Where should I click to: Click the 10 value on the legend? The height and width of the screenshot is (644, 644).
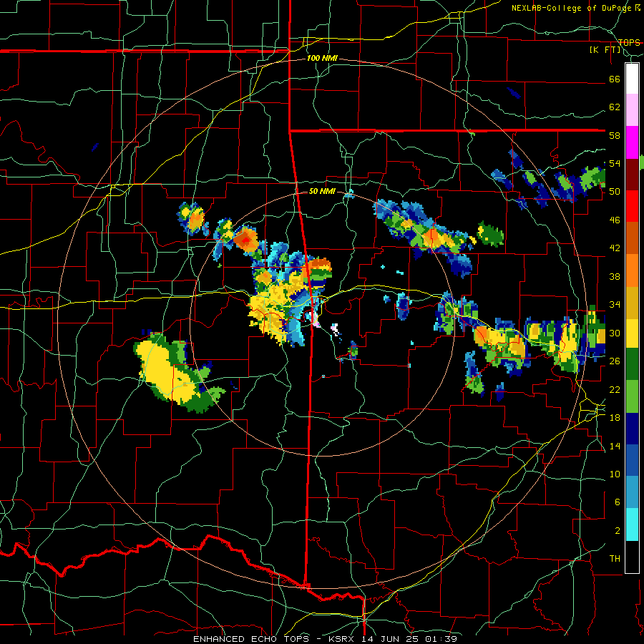coord(615,474)
